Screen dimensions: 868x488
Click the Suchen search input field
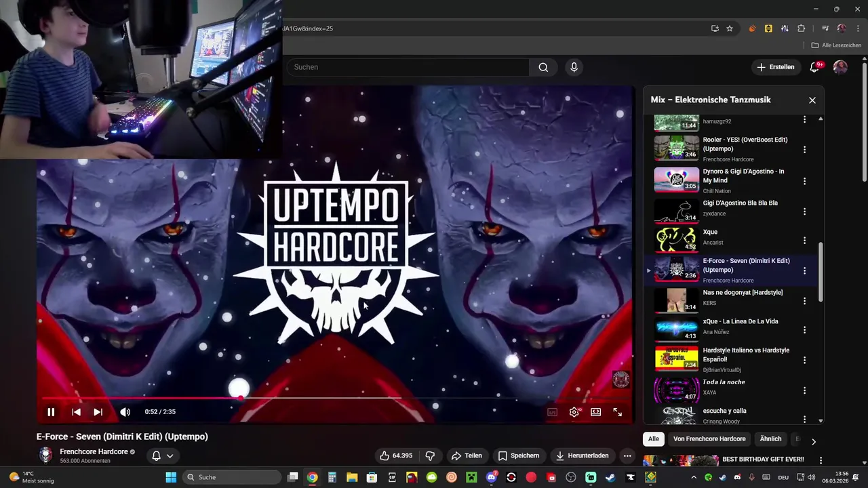tap(408, 67)
